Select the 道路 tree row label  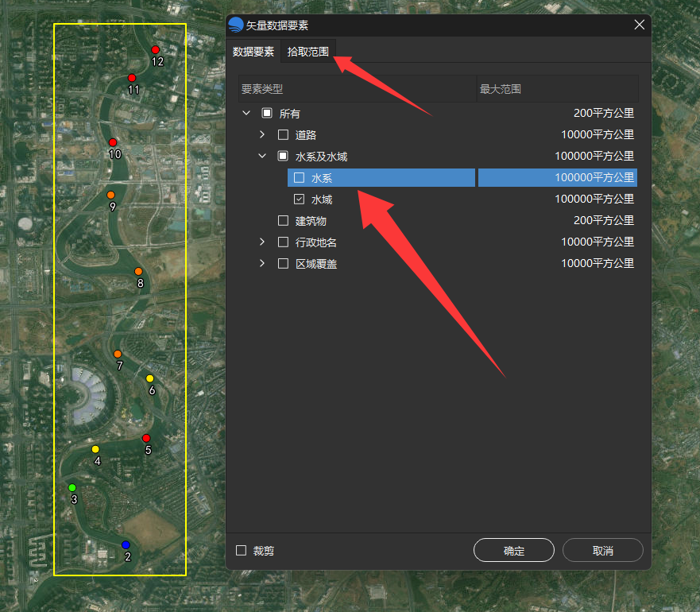pyautogui.click(x=305, y=135)
